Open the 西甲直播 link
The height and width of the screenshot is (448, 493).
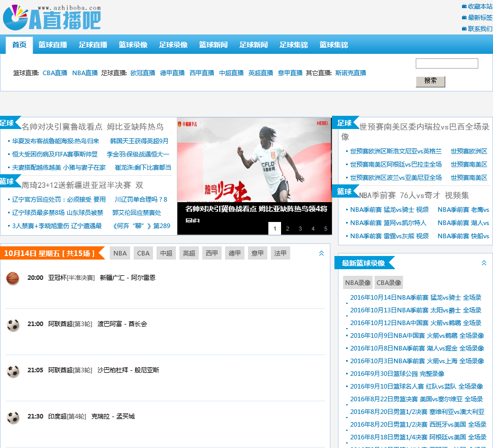(x=202, y=73)
